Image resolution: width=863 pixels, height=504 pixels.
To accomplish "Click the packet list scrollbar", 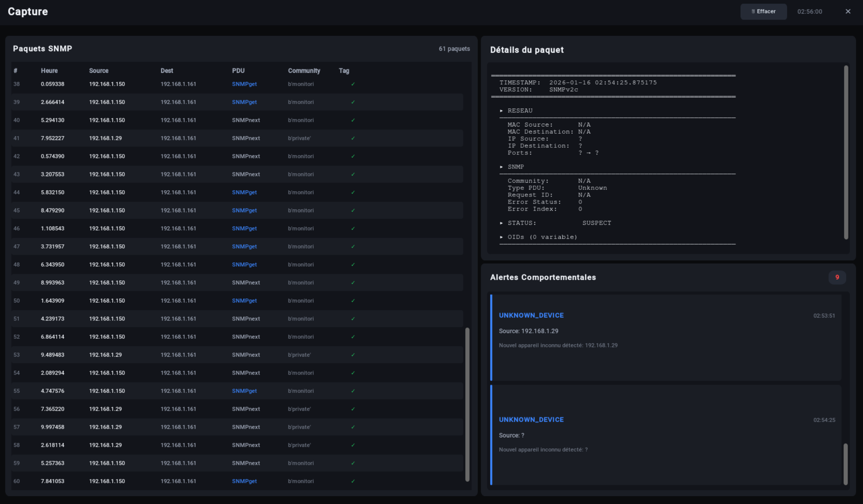I will (467, 404).
